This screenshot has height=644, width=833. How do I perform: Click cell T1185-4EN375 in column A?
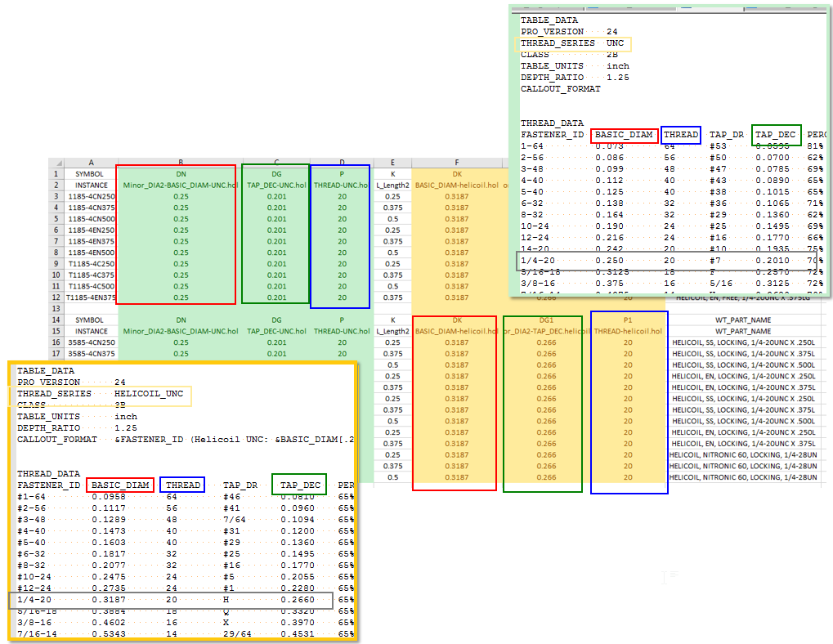coord(91,297)
